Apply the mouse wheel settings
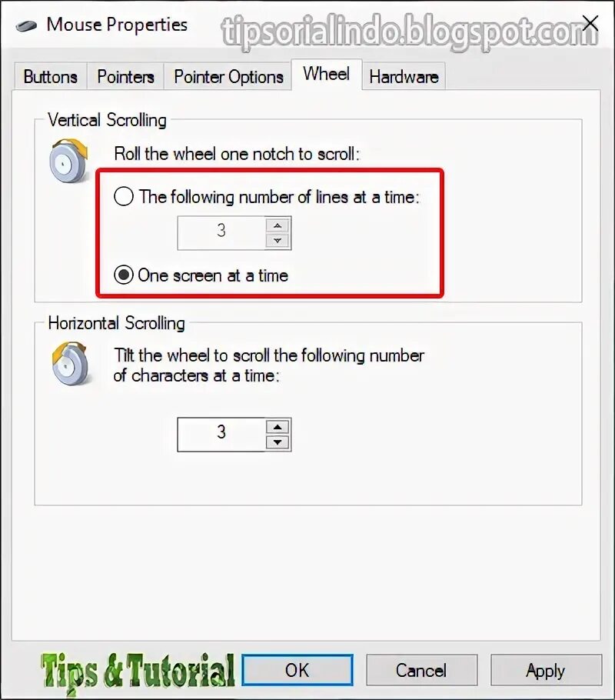 pyautogui.click(x=546, y=670)
